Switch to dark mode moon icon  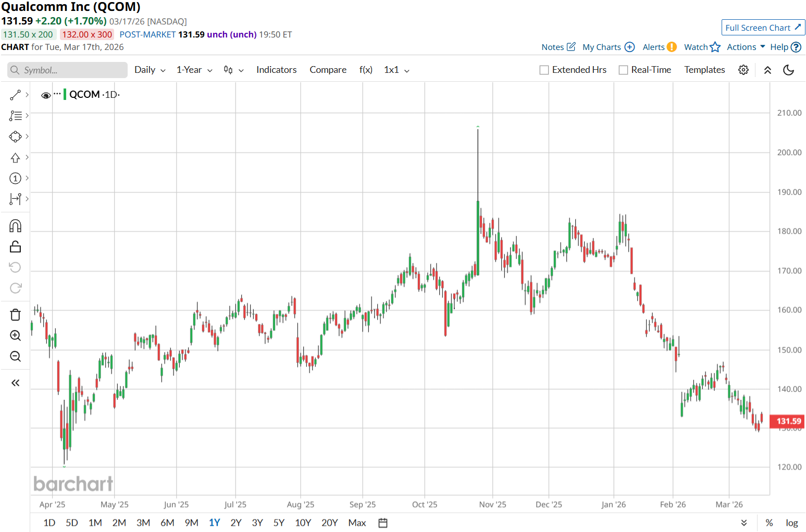click(x=788, y=70)
